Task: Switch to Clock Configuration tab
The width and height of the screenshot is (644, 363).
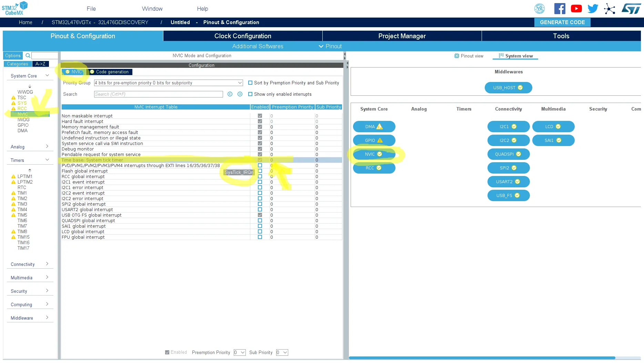Action: point(243,36)
